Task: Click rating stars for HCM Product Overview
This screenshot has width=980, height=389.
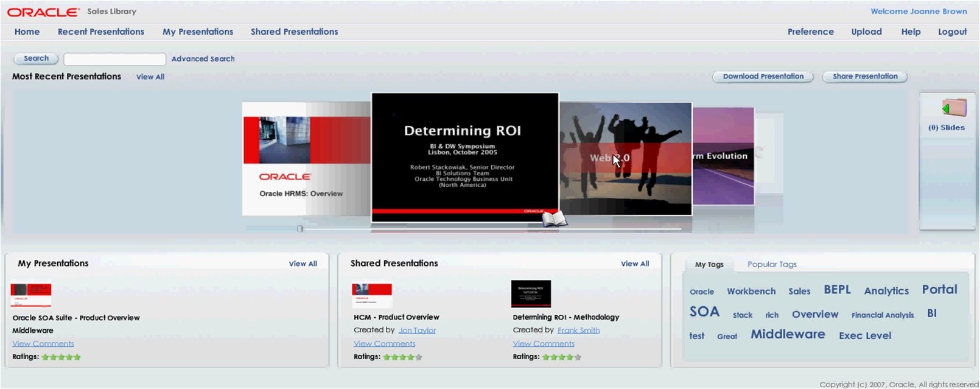Action: 402,357
